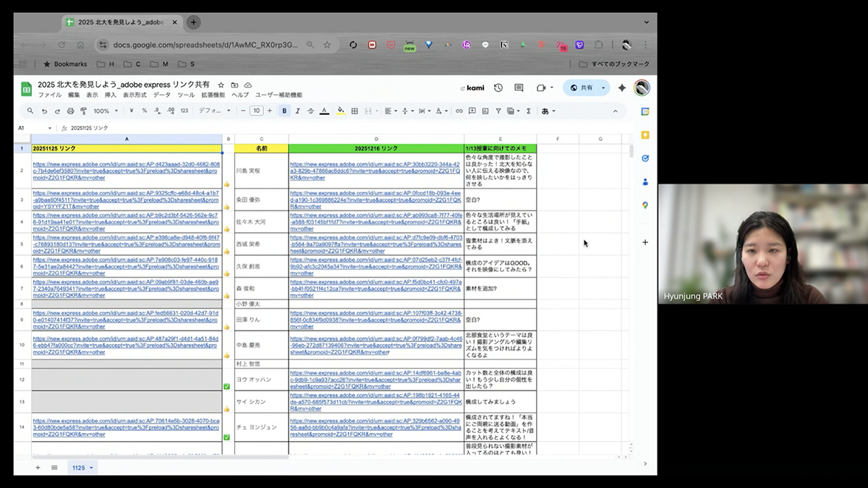Open the font family dropdown
Screen dimensions: 868x488
pyautogui.click(x=215, y=111)
